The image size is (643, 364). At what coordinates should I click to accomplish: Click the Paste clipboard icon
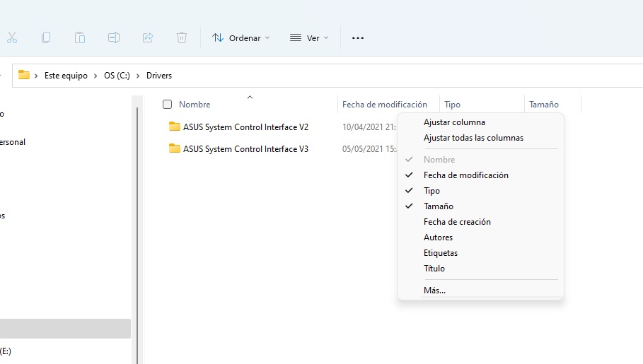[80, 37]
